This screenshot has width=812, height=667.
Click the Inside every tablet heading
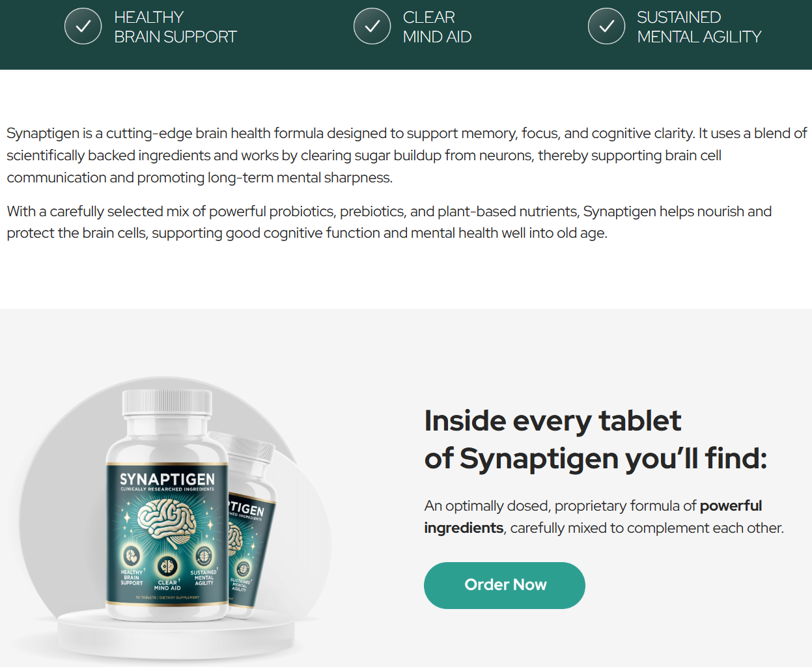[595, 439]
